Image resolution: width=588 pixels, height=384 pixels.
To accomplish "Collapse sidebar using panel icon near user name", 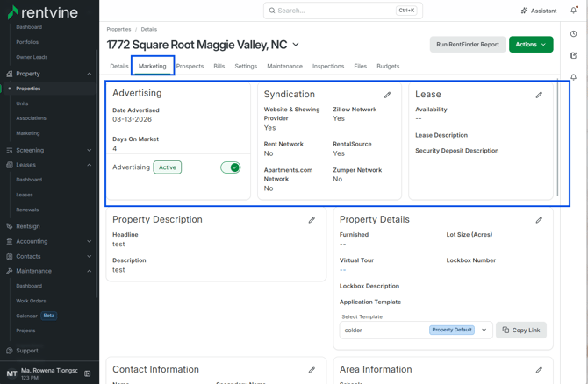I will pyautogui.click(x=88, y=373).
